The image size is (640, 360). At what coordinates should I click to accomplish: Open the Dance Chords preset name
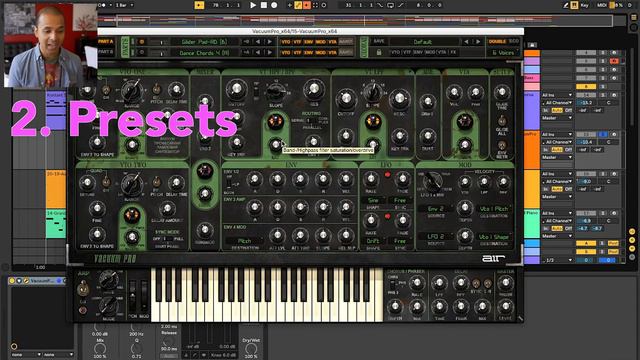[204, 53]
